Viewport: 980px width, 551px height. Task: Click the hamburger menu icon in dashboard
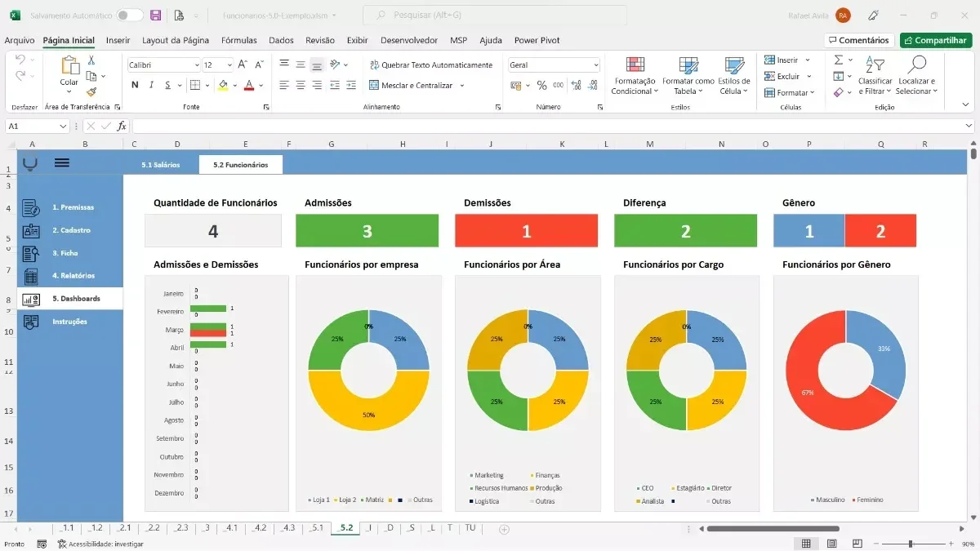(x=62, y=162)
